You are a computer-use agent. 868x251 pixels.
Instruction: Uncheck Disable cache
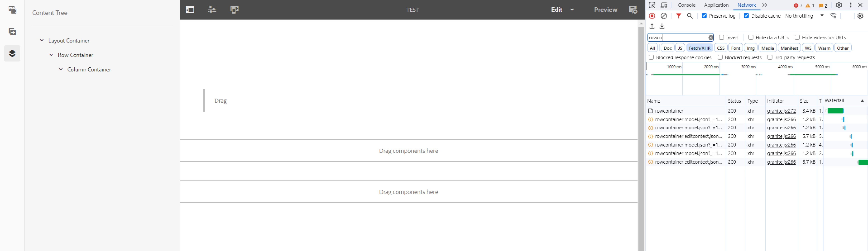click(x=746, y=16)
